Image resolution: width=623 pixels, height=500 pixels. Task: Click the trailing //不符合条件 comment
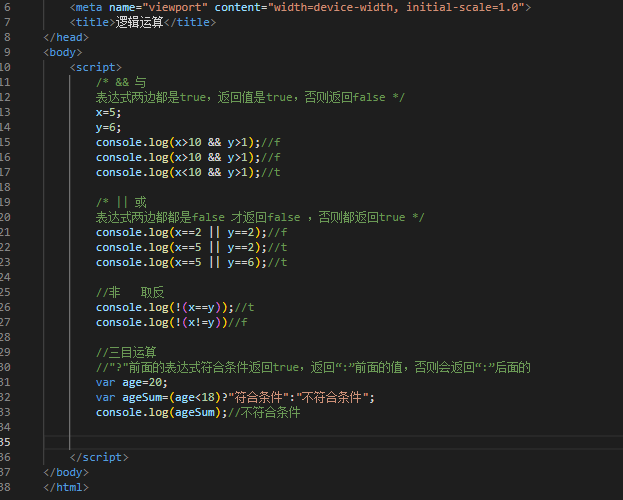point(265,413)
